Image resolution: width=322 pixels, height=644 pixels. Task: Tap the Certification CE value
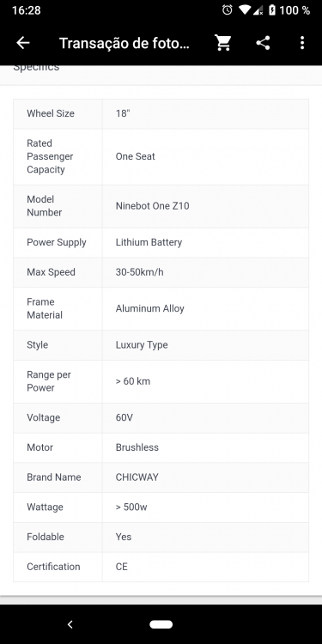(122, 567)
